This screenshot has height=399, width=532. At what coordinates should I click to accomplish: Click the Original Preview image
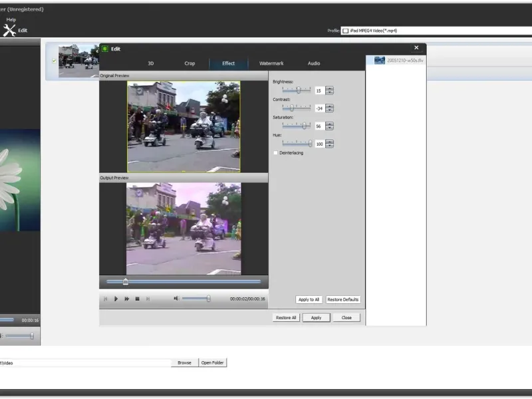(184, 126)
